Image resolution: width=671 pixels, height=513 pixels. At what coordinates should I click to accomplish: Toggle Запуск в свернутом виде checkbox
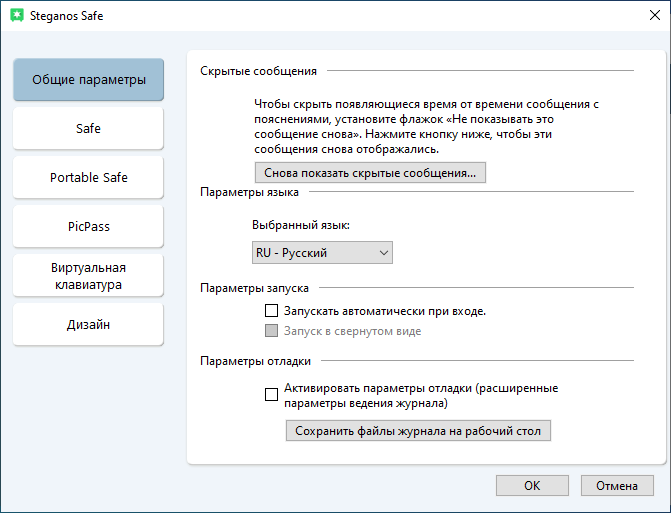click(272, 331)
